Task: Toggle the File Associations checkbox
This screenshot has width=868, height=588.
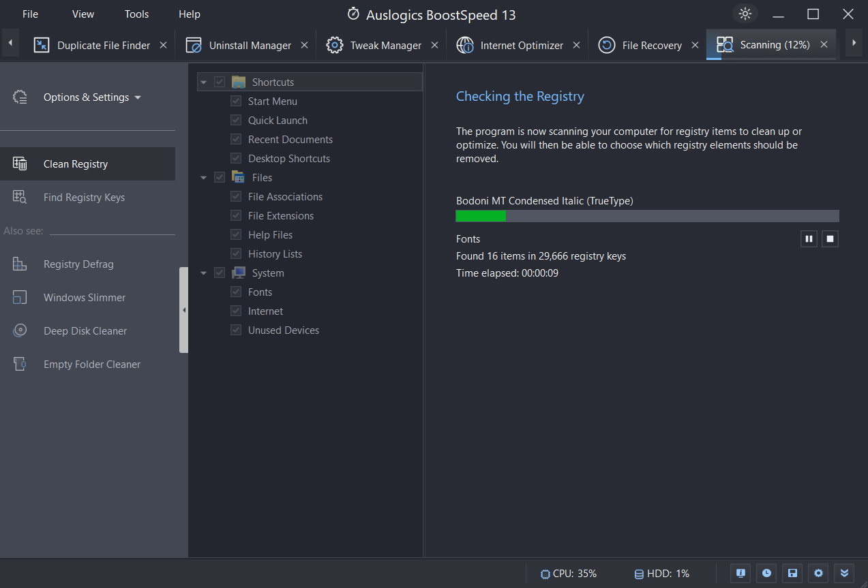Action: [236, 196]
